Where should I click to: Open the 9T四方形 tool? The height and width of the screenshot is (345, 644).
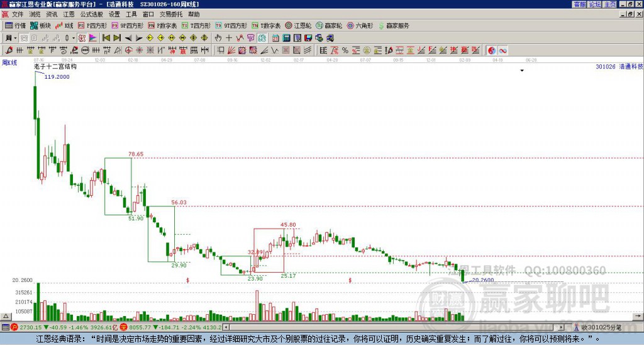231,25
